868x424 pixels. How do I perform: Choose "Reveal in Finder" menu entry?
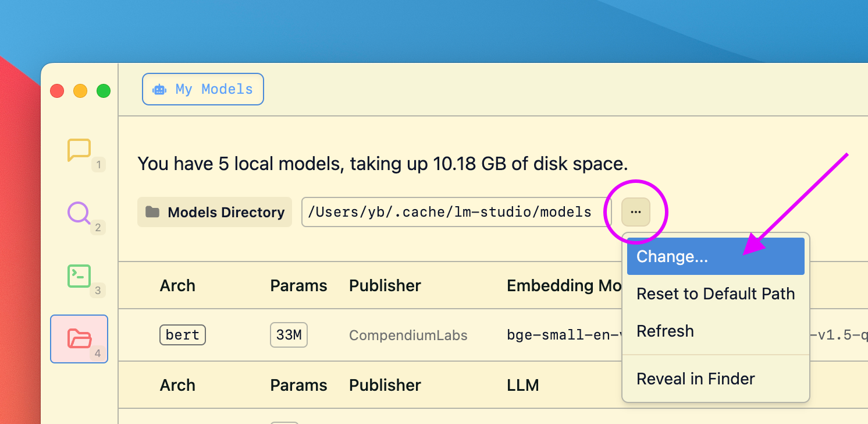point(695,379)
